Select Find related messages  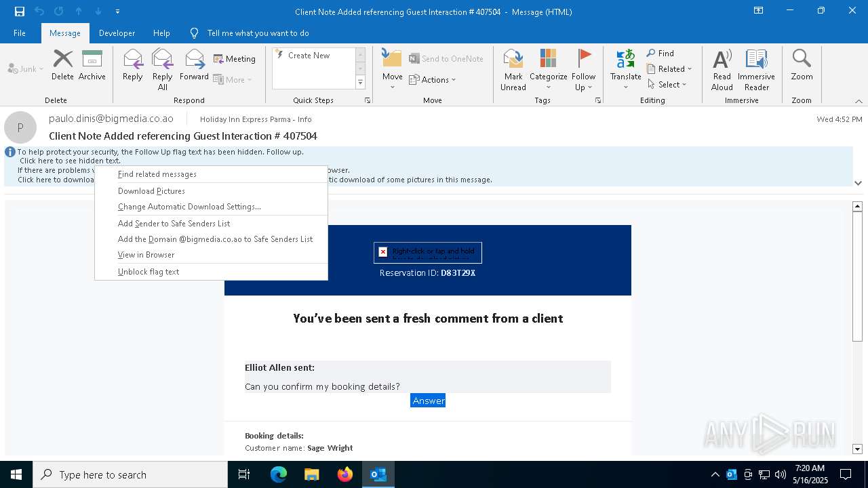click(211, 174)
